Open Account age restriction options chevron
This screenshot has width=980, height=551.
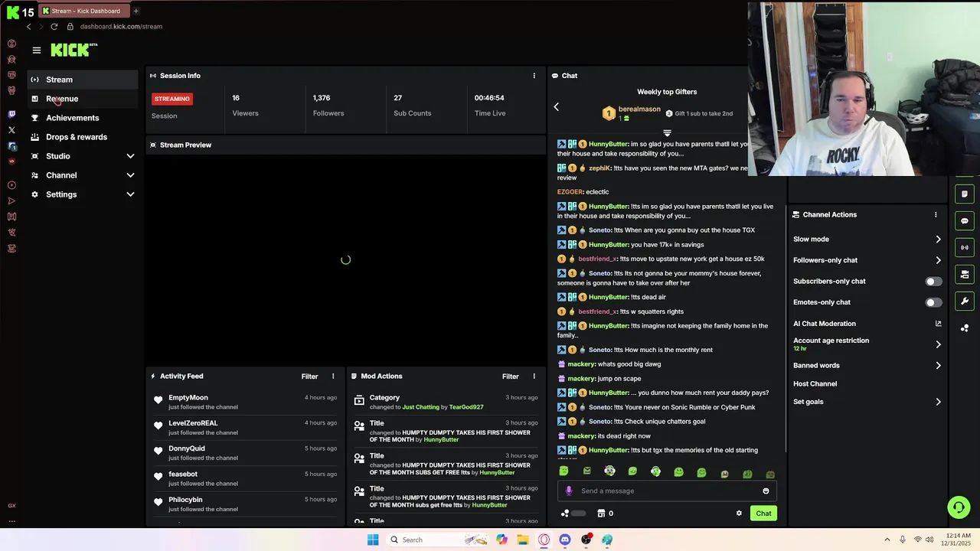[x=938, y=344]
